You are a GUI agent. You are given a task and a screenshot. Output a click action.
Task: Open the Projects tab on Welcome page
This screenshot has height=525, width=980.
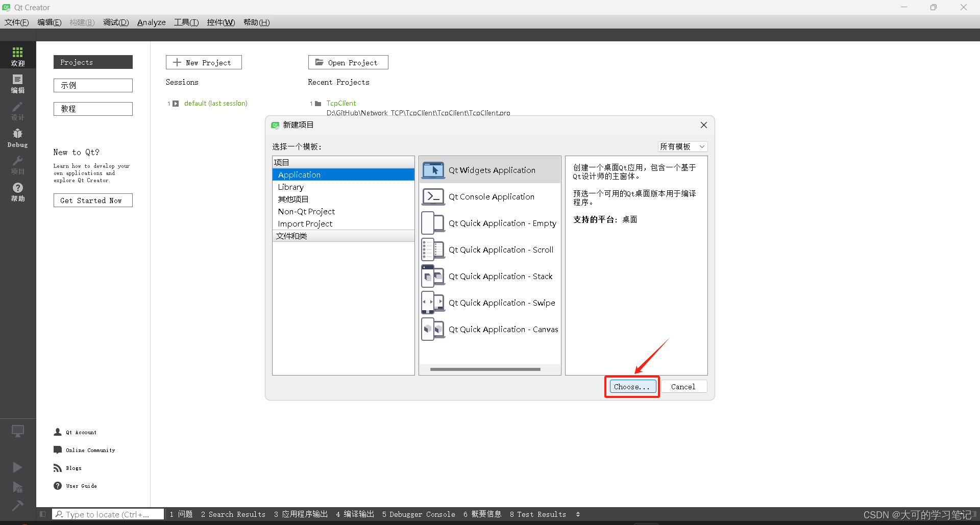pos(93,62)
